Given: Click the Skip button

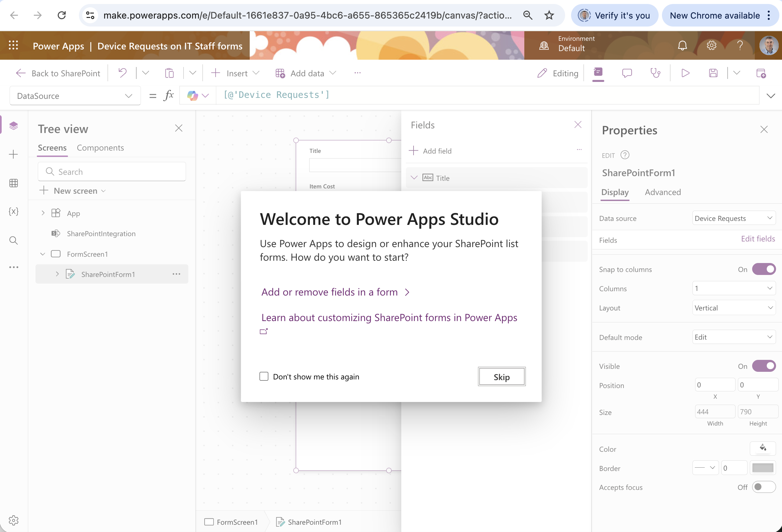Looking at the screenshot, I should [x=501, y=376].
